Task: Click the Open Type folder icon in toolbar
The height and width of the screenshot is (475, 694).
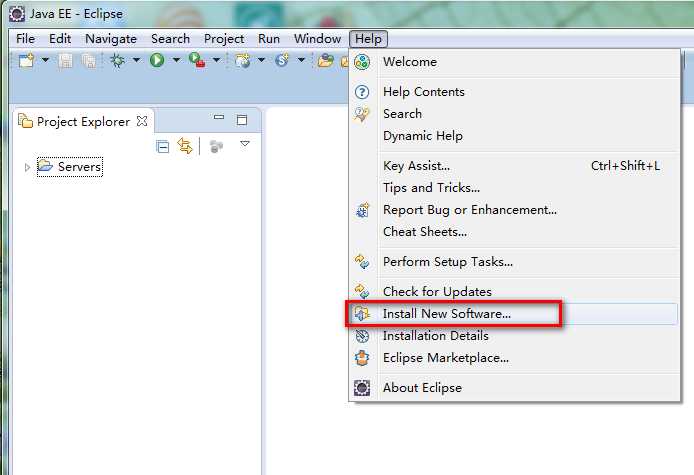Action: (x=325, y=60)
